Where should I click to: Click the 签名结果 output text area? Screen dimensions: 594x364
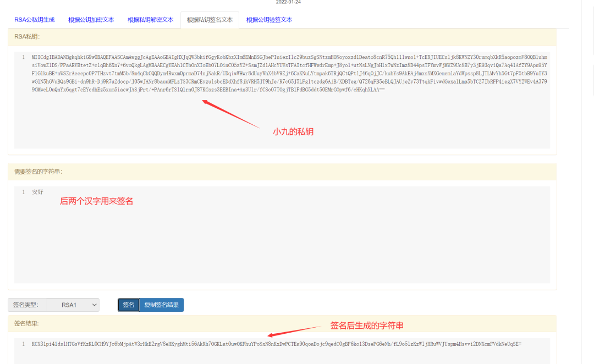point(282,351)
